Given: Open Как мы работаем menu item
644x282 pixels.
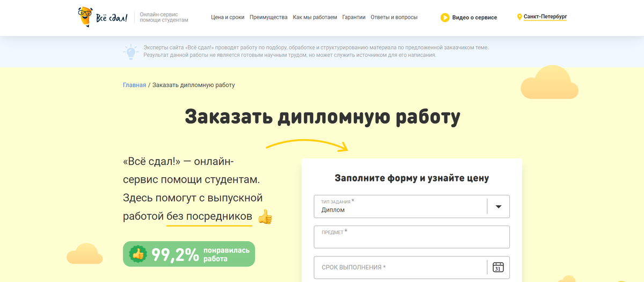Looking at the screenshot, I should point(315,17).
